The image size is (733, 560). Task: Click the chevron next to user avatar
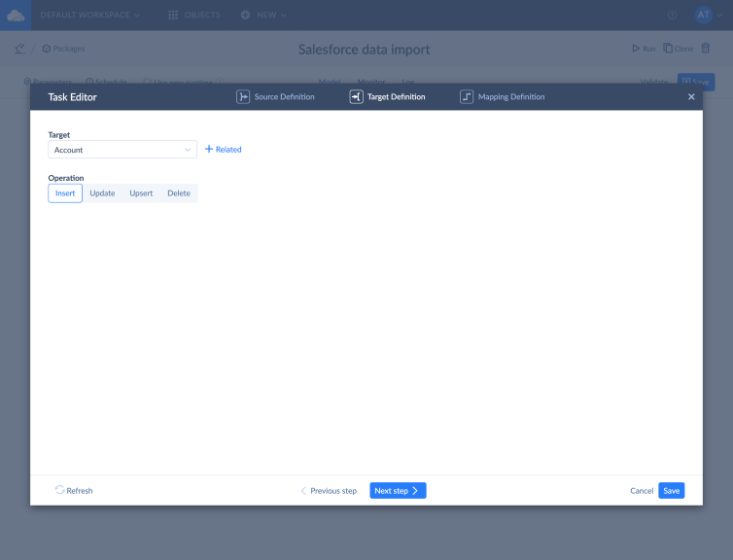coord(719,15)
